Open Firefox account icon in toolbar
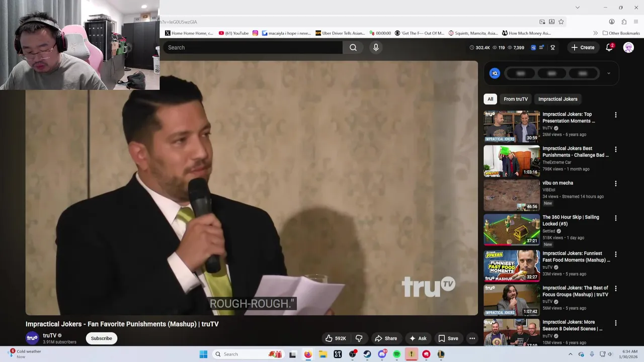The image size is (644, 362). (612, 22)
